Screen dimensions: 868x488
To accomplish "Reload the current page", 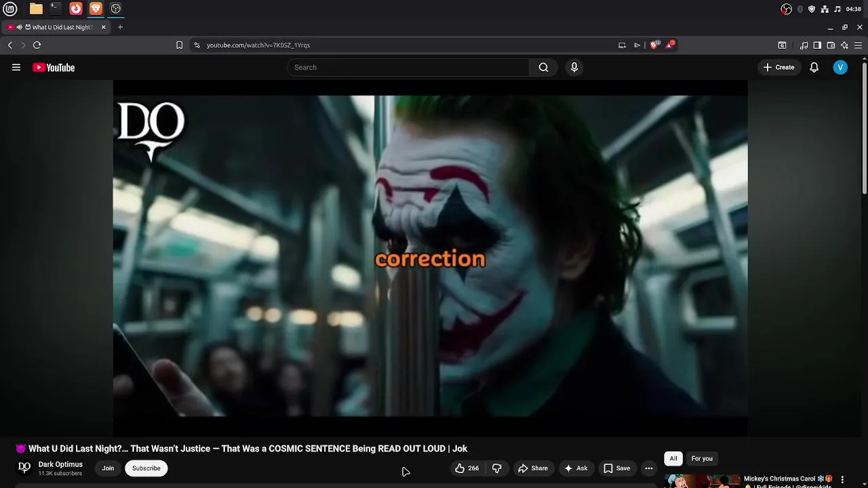I will tap(37, 45).
